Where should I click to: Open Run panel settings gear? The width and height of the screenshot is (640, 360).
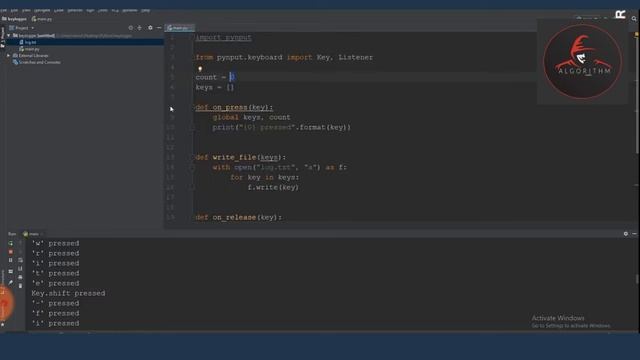626,234
